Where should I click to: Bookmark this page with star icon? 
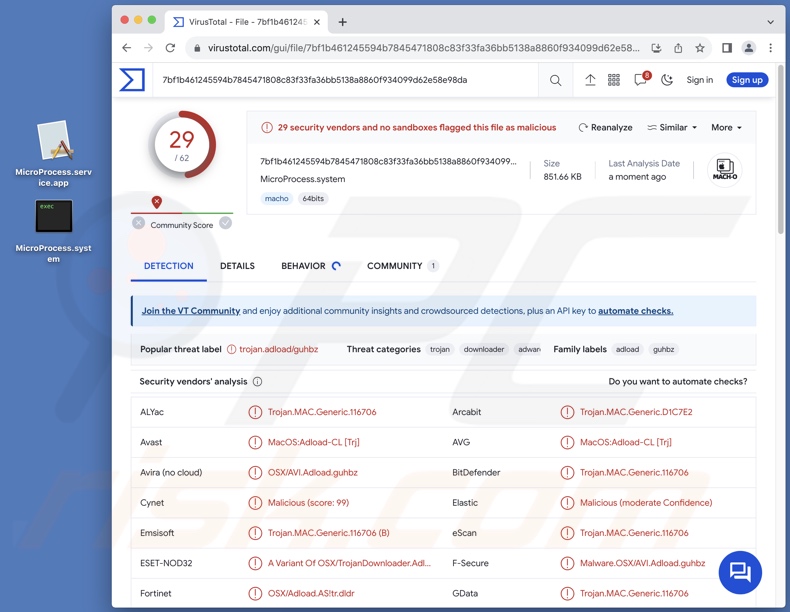(700, 48)
